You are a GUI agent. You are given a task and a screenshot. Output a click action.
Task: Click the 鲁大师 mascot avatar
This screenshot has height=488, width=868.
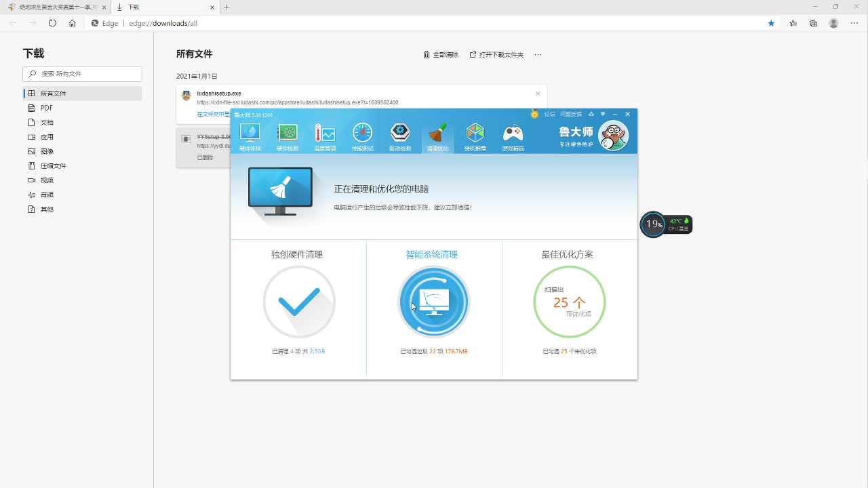614,136
